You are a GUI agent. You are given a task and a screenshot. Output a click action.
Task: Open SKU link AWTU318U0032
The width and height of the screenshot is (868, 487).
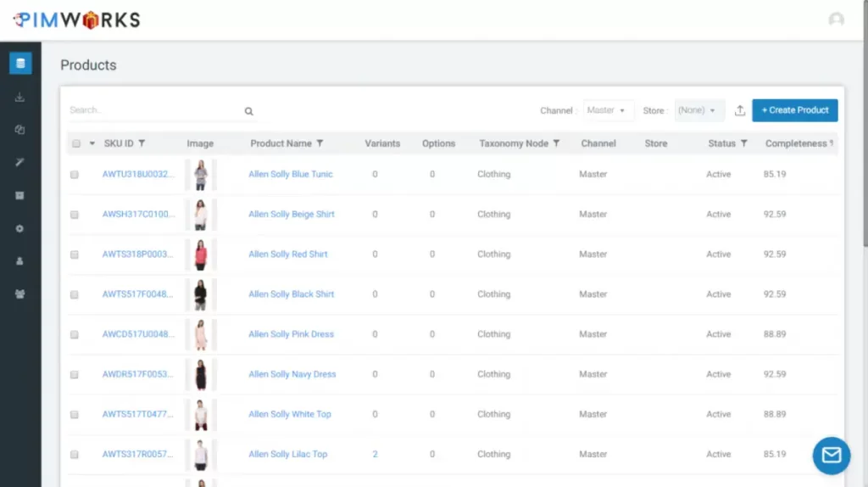(138, 174)
